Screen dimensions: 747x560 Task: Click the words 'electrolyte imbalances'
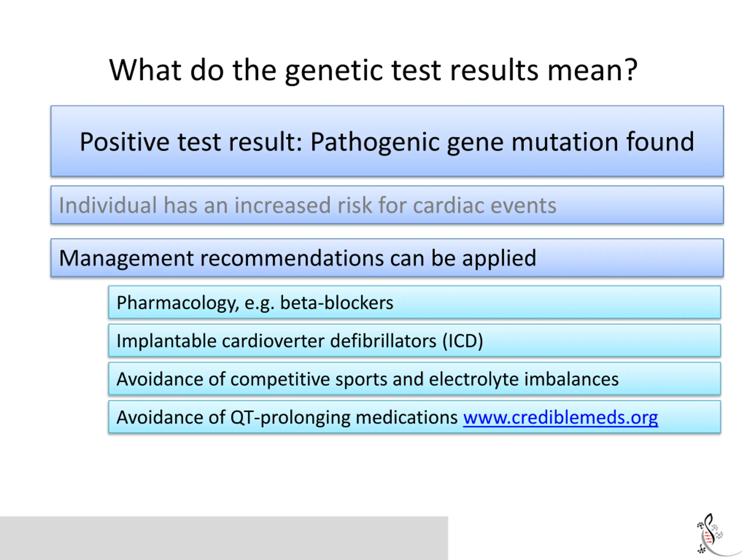point(524,379)
